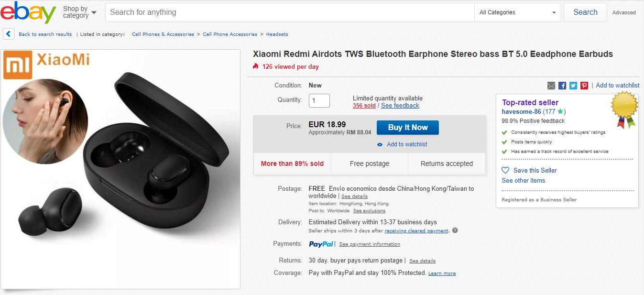Open the Shop by category dropdown
The image size is (644, 295).
point(79,12)
